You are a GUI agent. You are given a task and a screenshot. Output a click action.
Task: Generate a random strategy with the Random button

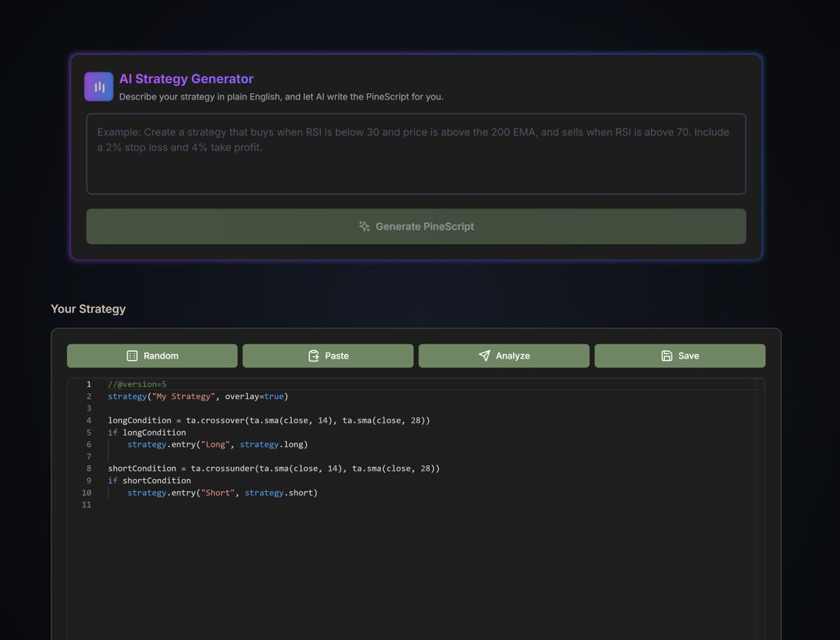pyautogui.click(x=152, y=356)
